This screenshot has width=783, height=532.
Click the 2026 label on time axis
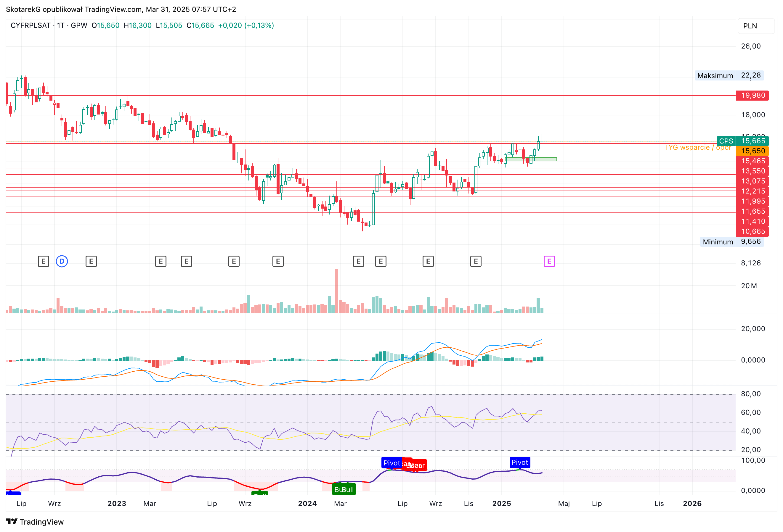(692, 503)
